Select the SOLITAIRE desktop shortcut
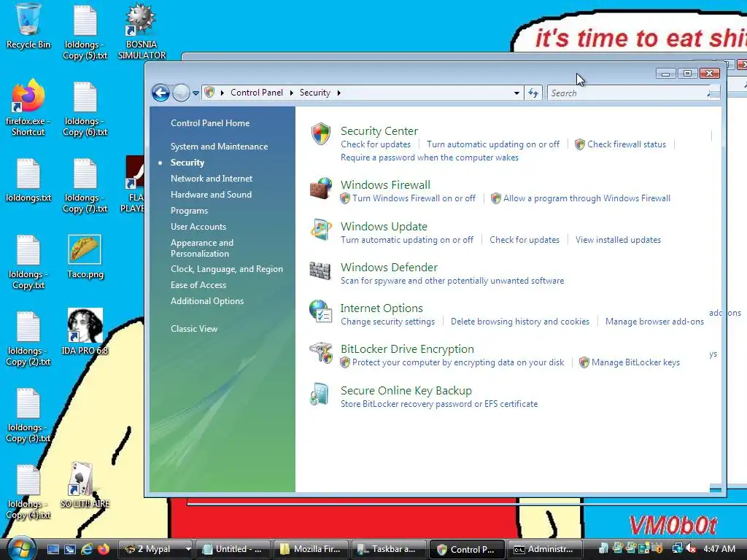The image size is (747, 560). point(85,485)
